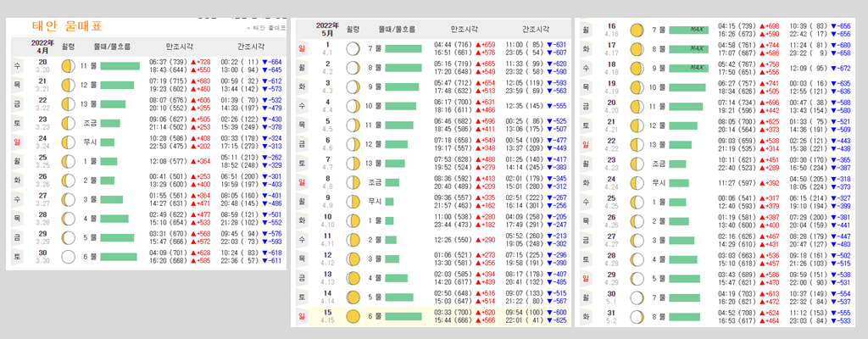868x339 pixels.
Task: Click the high tide time 12:08 (577) on April 25
Action: coord(167,161)
